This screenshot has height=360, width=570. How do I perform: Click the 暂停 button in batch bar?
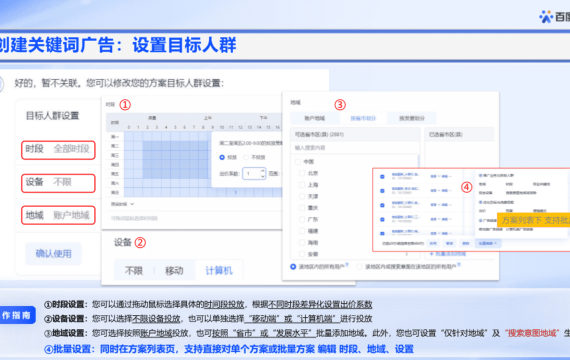450,243
